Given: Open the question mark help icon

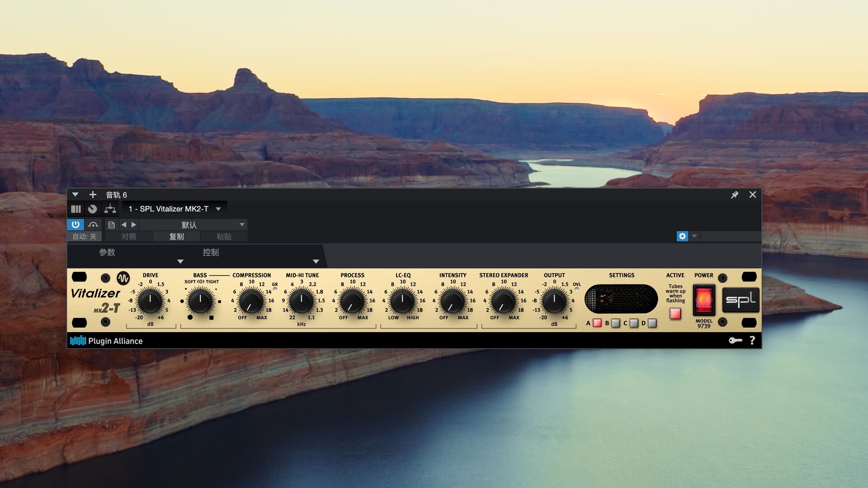Looking at the screenshot, I should pos(752,341).
